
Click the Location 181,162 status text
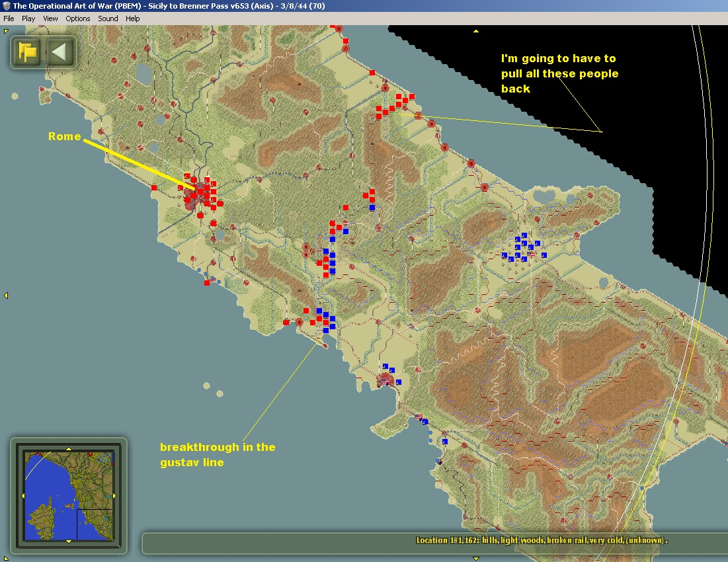[x=542, y=540]
